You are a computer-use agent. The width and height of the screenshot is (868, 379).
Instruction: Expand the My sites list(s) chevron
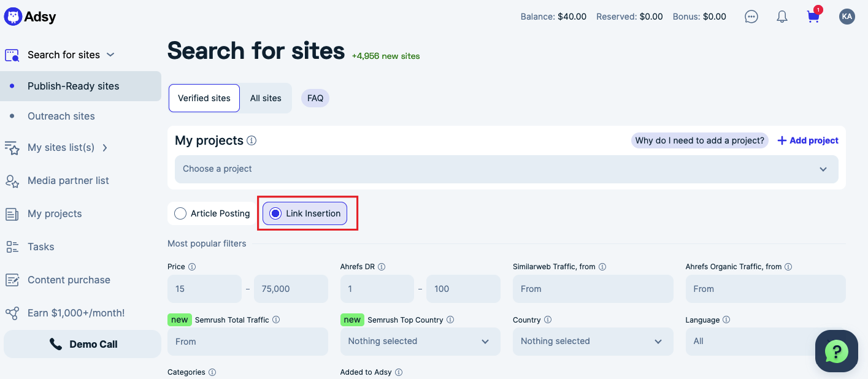pyautogui.click(x=105, y=148)
